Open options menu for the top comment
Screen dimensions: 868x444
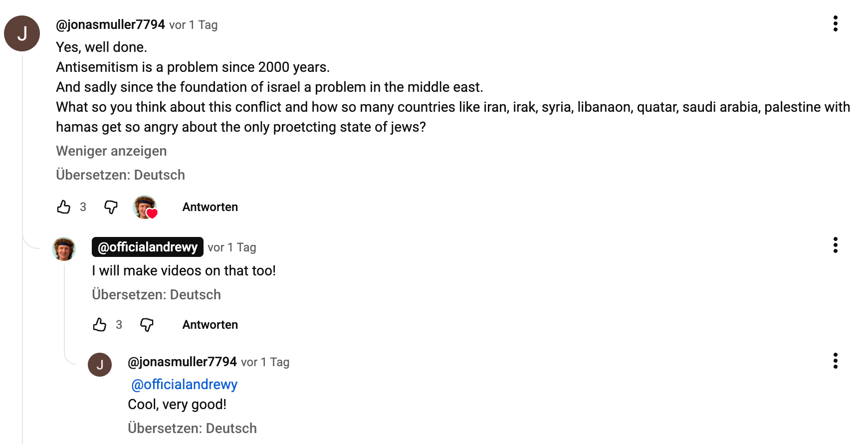click(835, 23)
